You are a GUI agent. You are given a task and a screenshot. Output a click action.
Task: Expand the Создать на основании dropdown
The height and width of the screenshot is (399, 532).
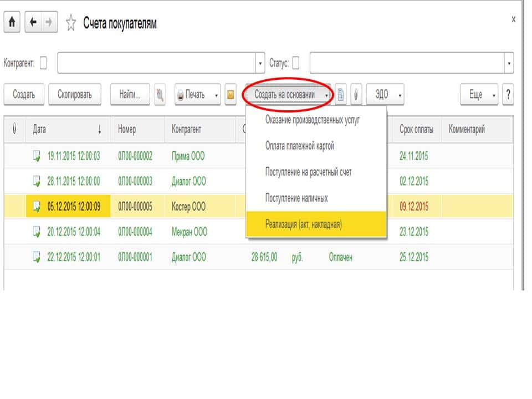click(x=326, y=95)
